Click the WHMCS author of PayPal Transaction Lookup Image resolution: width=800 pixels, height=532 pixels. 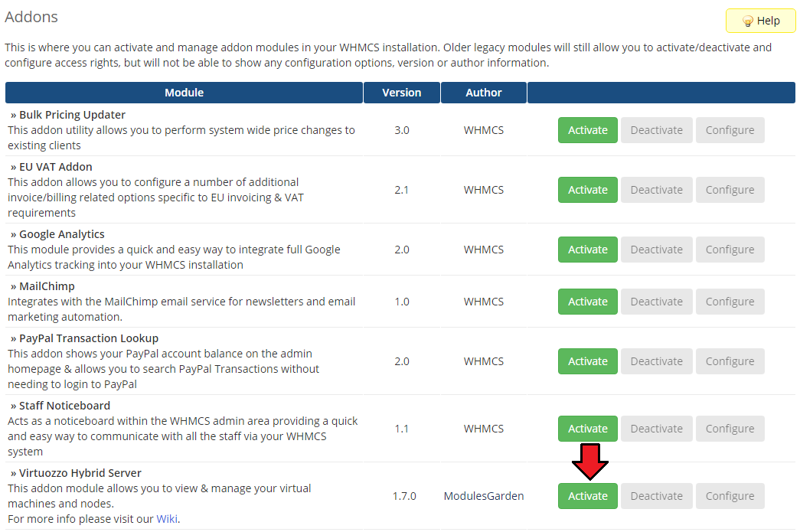[484, 361]
